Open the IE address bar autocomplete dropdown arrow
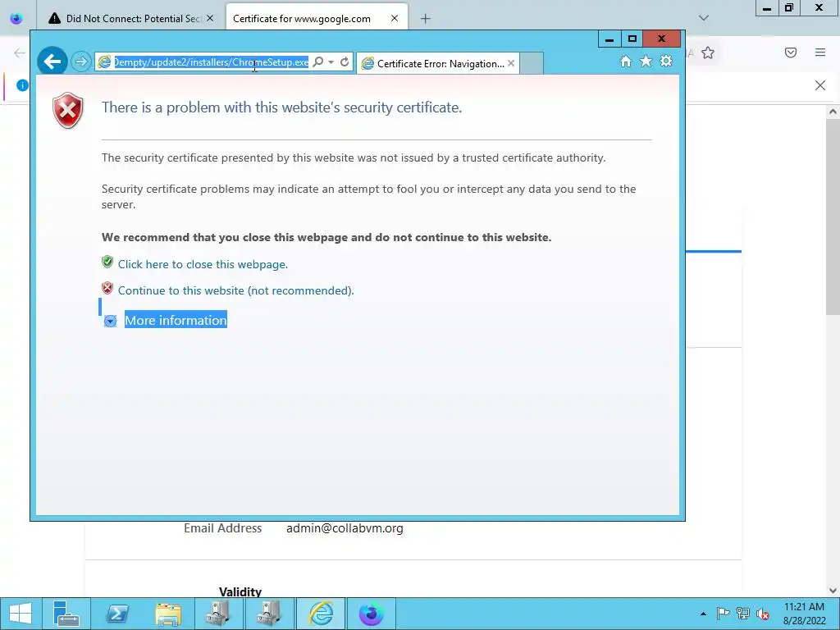This screenshot has width=840, height=630. [x=331, y=62]
